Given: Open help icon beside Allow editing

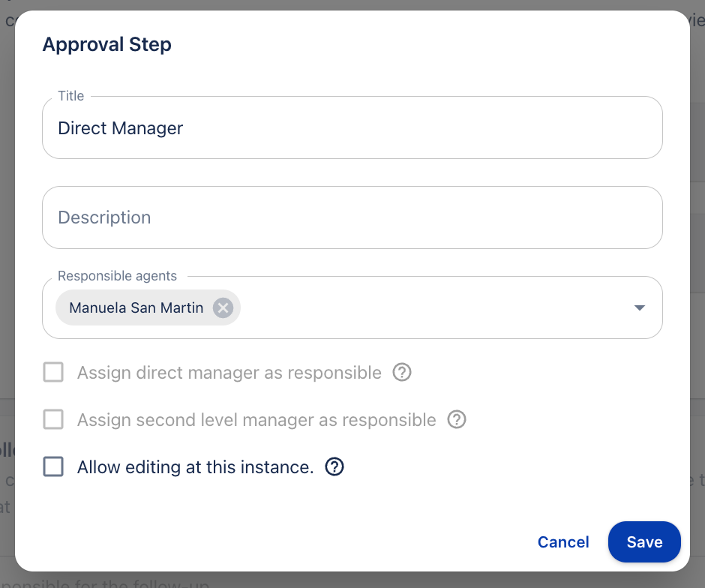Looking at the screenshot, I should point(334,467).
